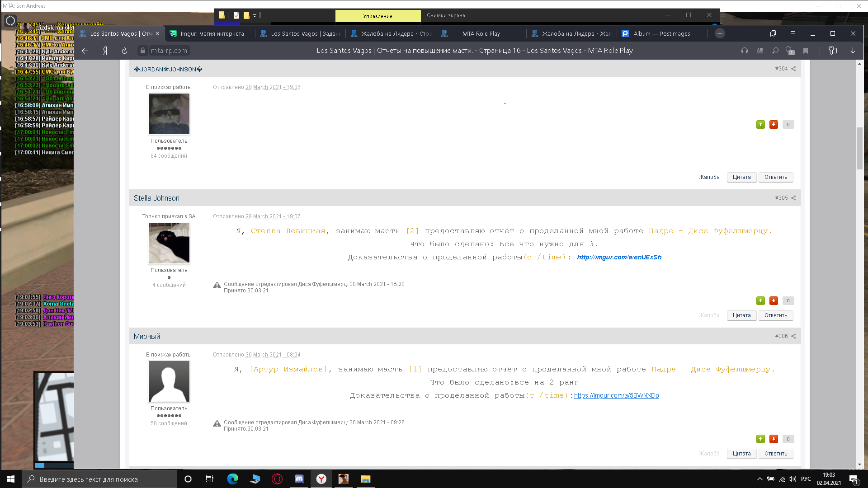Click share icon next to #305
This screenshot has width=868, height=488.
click(793, 198)
